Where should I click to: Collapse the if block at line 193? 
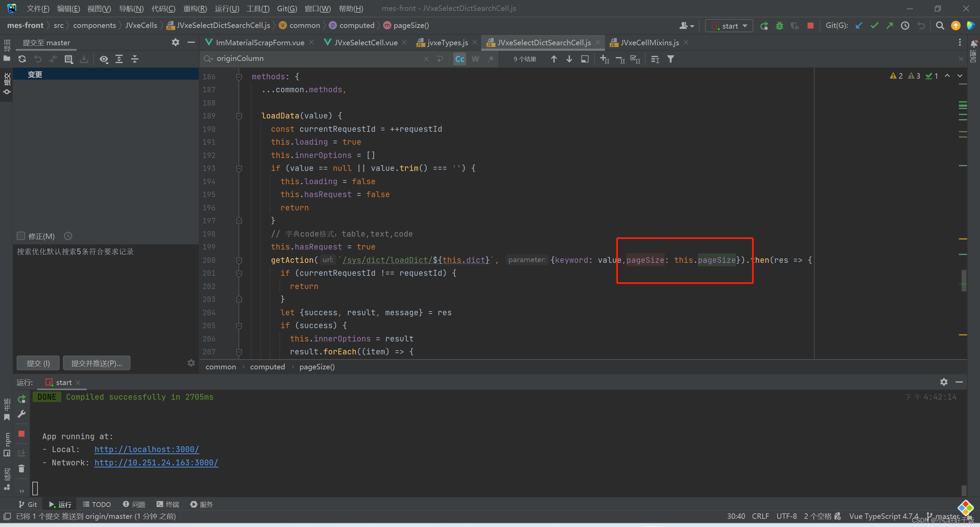coord(239,168)
